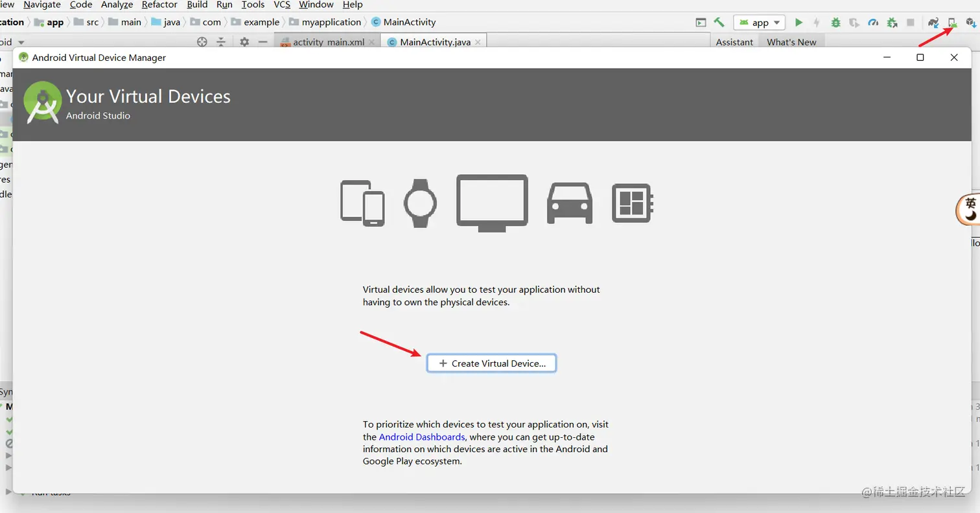Viewport: 980px width, 513px height.
Task: Open the app run configuration dropdown
Action: pyautogui.click(x=759, y=23)
